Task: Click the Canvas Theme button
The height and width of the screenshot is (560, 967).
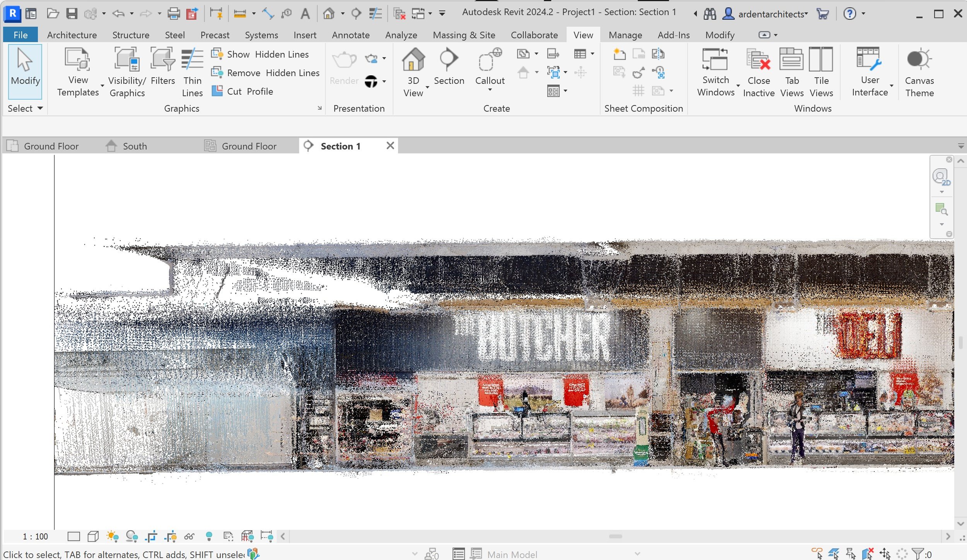Action: (x=919, y=72)
